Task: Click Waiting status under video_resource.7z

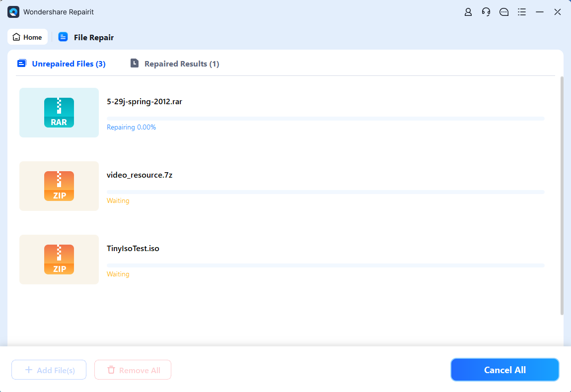Action: pos(118,200)
